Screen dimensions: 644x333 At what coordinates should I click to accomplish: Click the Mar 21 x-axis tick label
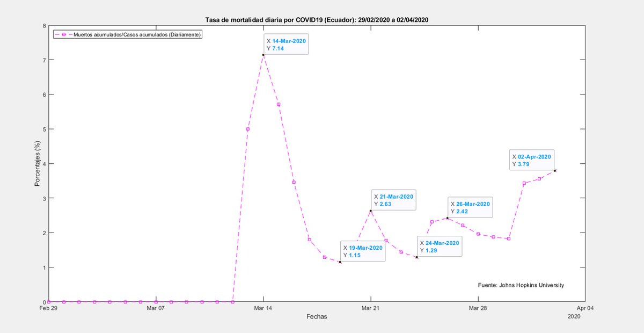(x=370, y=308)
